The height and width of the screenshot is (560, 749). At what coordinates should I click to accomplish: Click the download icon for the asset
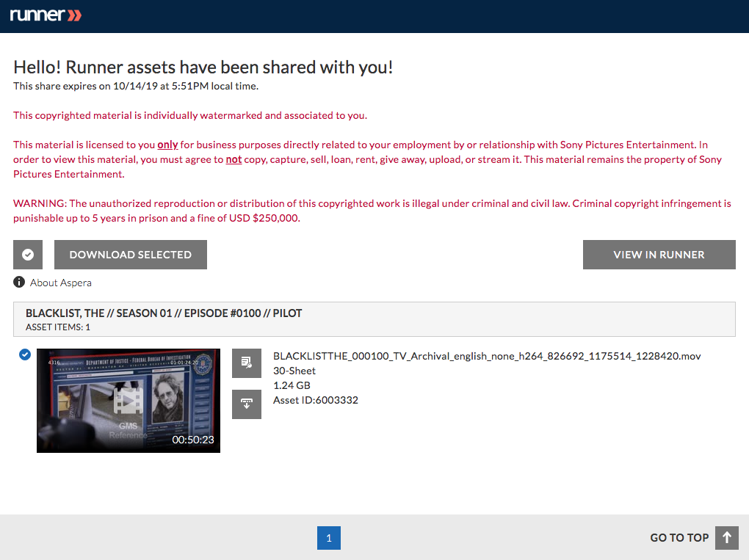(x=247, y=404)
